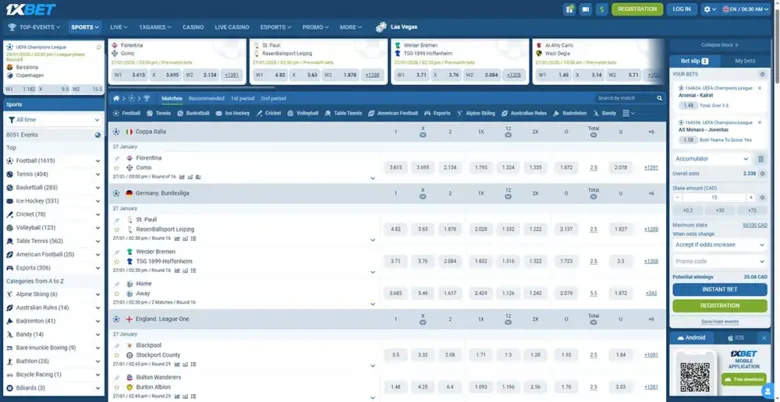Open bet slip settings gear beside Your Bets
The height and width of the screenshot is (402, 780).
point(762,74)
